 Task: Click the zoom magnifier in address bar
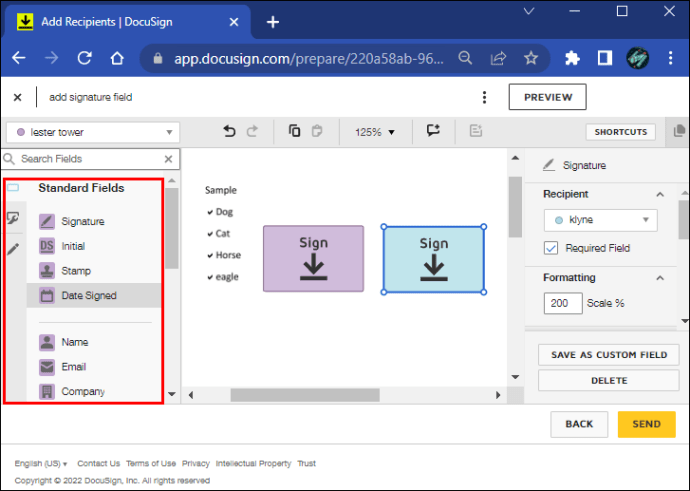coord(465,58)
